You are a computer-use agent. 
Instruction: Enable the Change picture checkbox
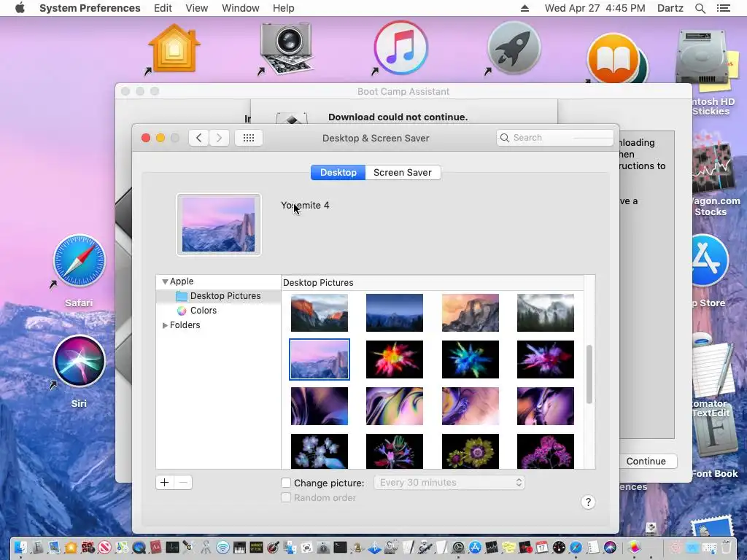tap(286, 483)
